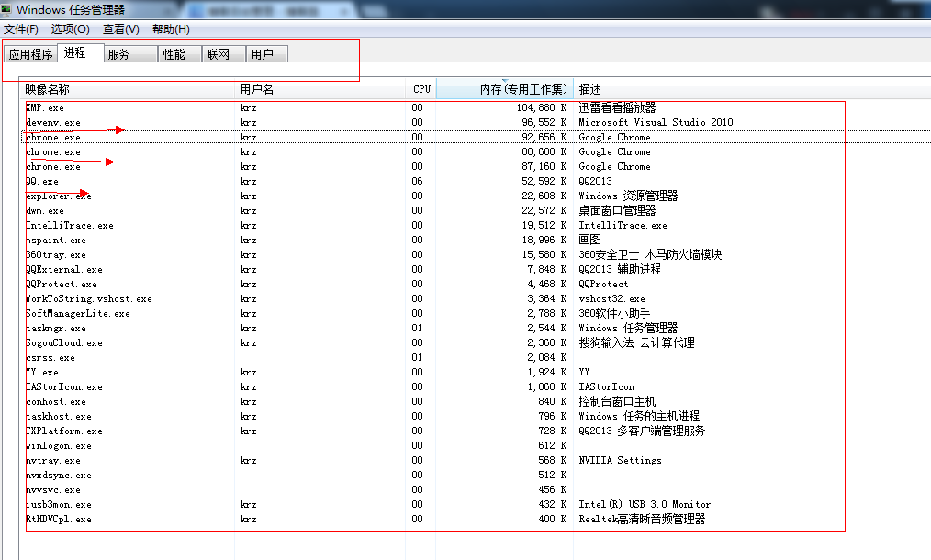Click the NVIDIA Settings description

[x=621, y=460]
